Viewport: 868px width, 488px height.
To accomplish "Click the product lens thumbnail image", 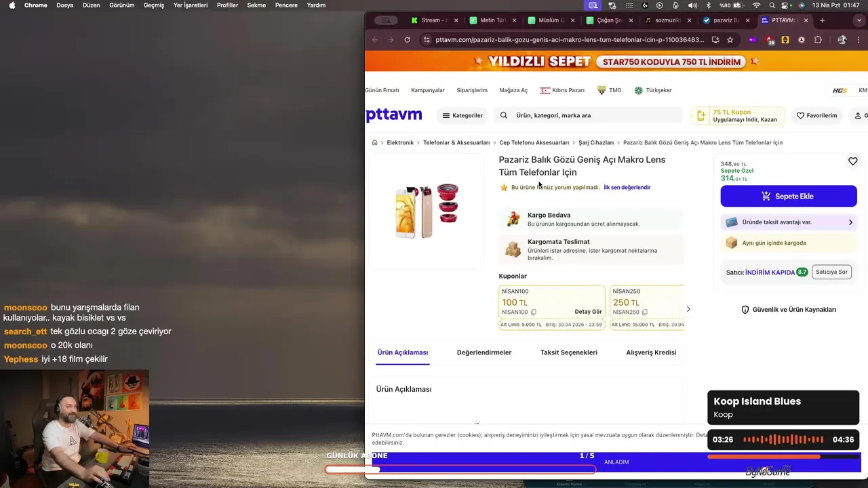I will (x=427, y=210).
